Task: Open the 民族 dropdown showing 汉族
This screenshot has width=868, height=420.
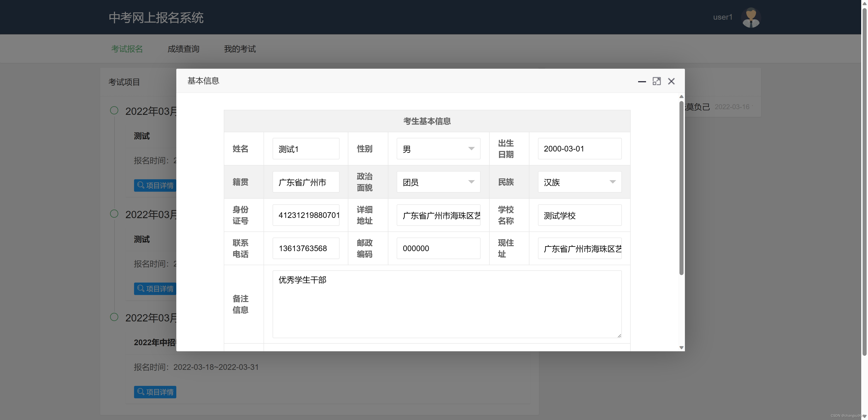Action: click(579, 182)
